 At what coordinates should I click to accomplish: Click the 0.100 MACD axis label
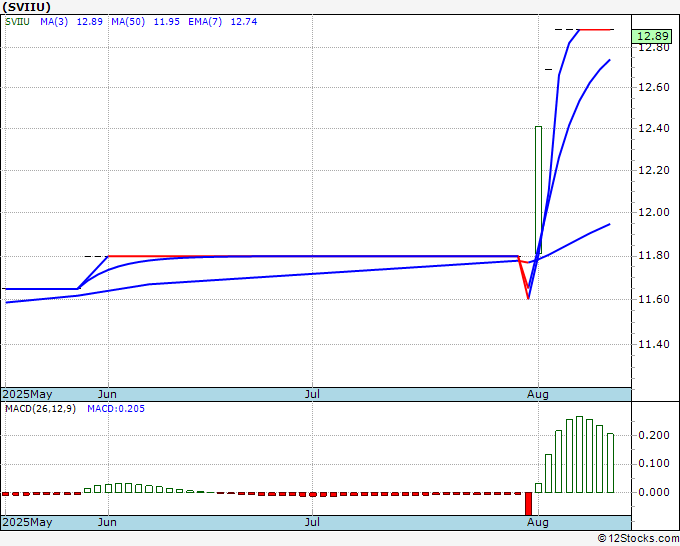coord(654,464)
